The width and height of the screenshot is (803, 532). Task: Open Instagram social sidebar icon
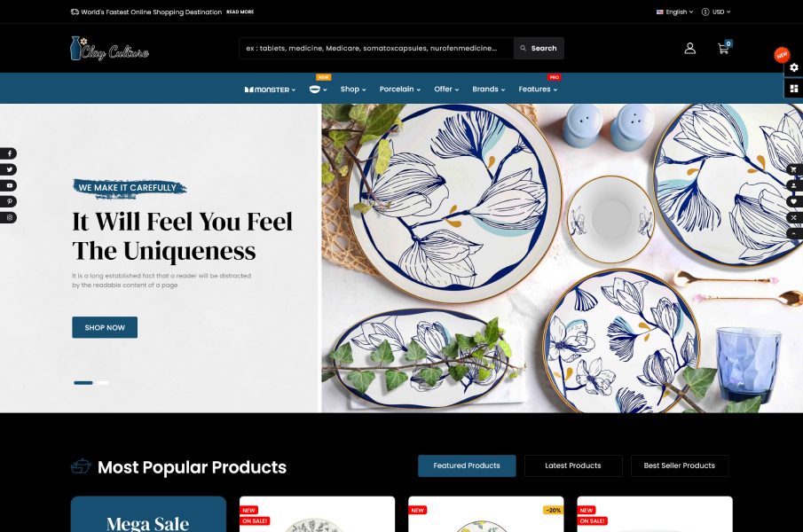coord(9,217)
